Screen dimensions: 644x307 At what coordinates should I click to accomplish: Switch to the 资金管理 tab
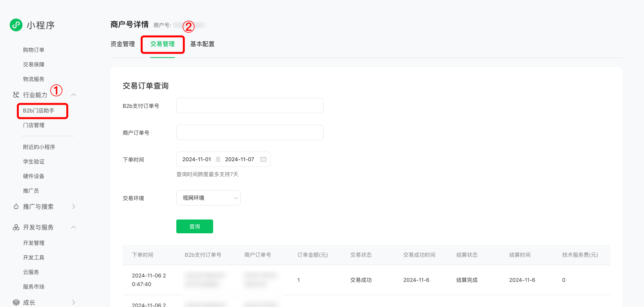[123, 44]
